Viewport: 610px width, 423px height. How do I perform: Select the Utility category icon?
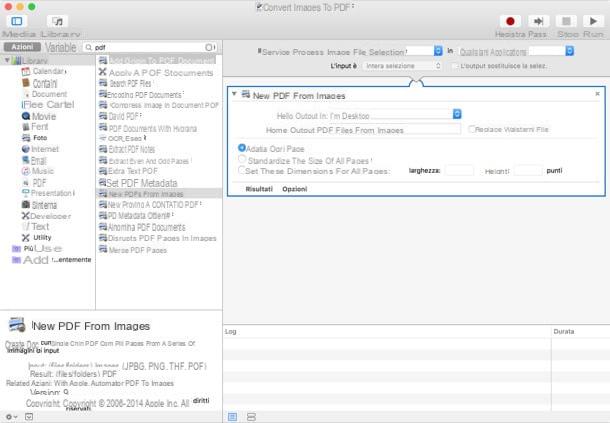26,238
